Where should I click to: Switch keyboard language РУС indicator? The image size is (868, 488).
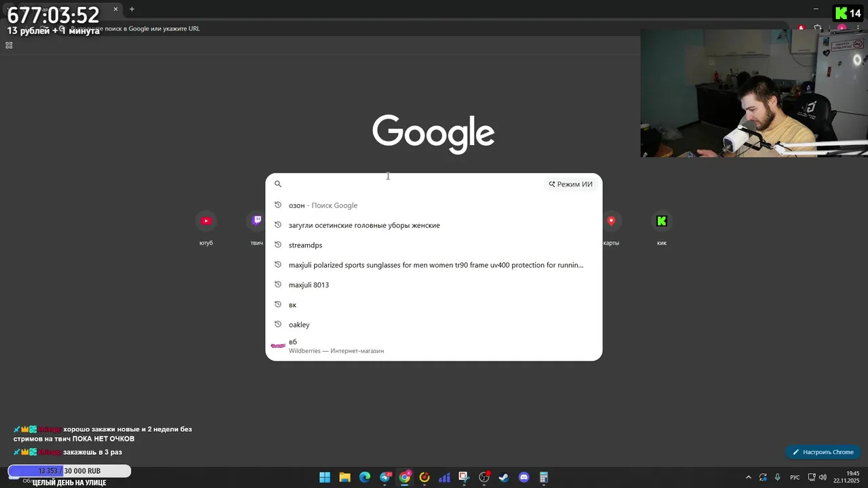coord(795,477)
